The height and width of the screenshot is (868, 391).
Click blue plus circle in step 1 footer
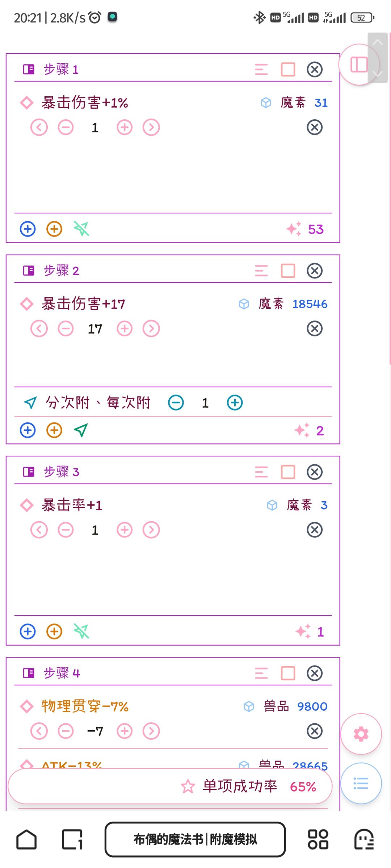pyautogui.click(x=28, y=229)
